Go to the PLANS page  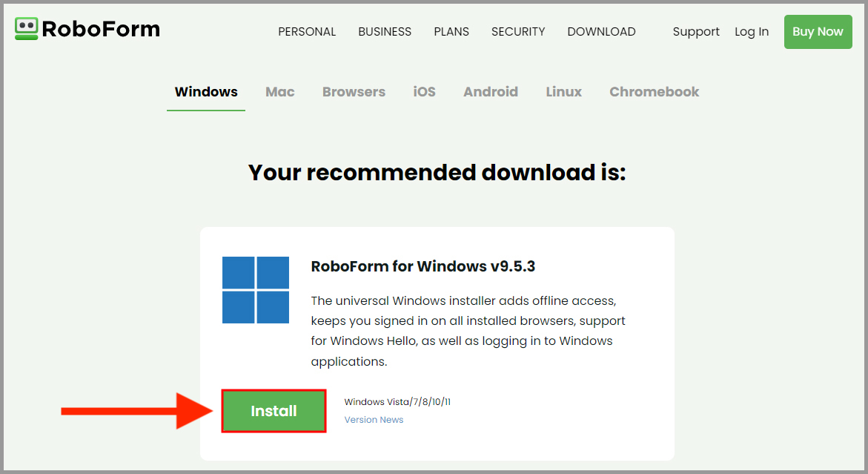click(451, 32)
